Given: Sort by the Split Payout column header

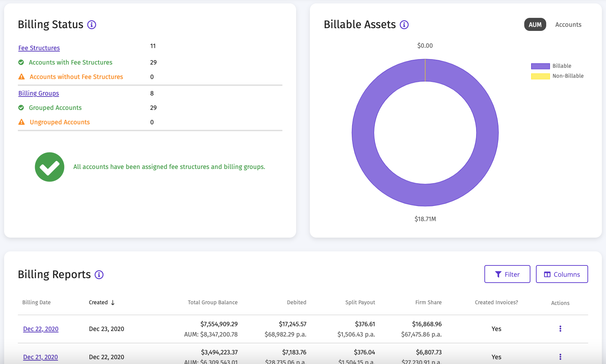Looking at the screenshot, I should coord(360,303).
